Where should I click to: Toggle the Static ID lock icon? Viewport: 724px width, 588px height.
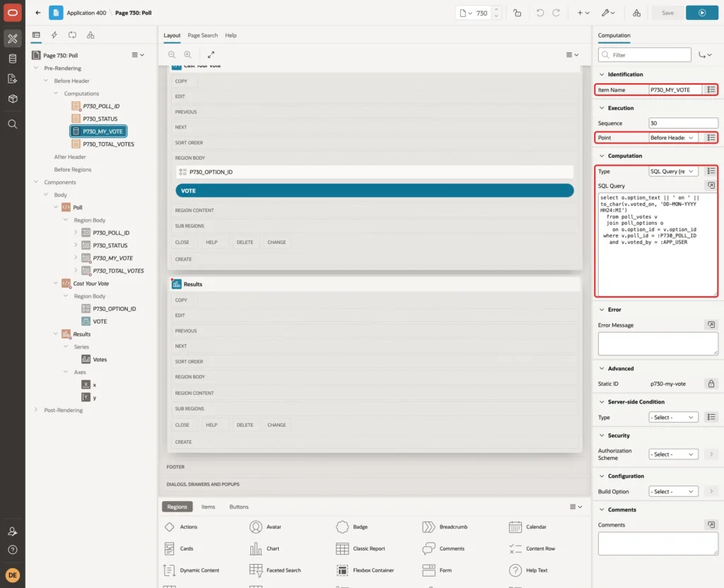pyautogui.click(x=711, y=384)
